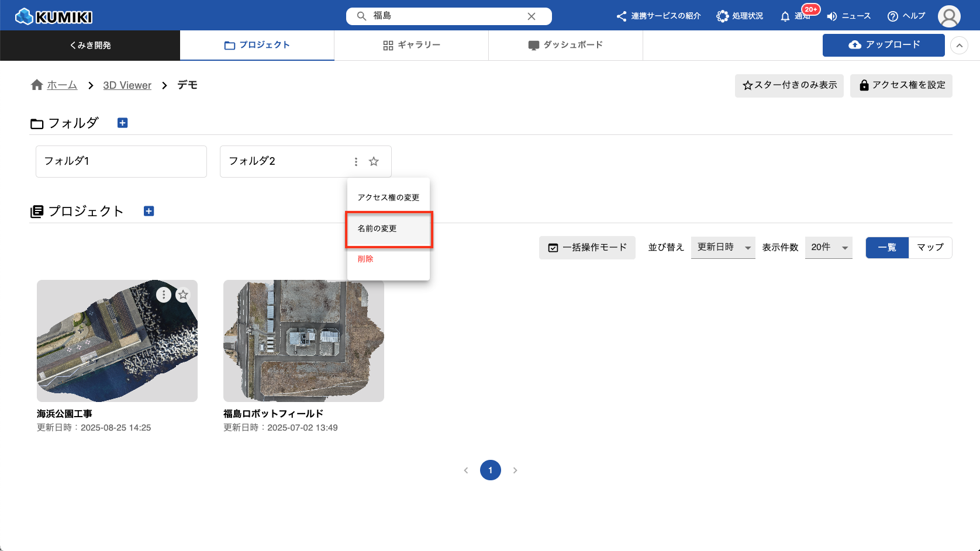Screen dimensions: 980x551
Task: Follow the 3D Viewer breadcrumb link
Action: pos(127,85)
